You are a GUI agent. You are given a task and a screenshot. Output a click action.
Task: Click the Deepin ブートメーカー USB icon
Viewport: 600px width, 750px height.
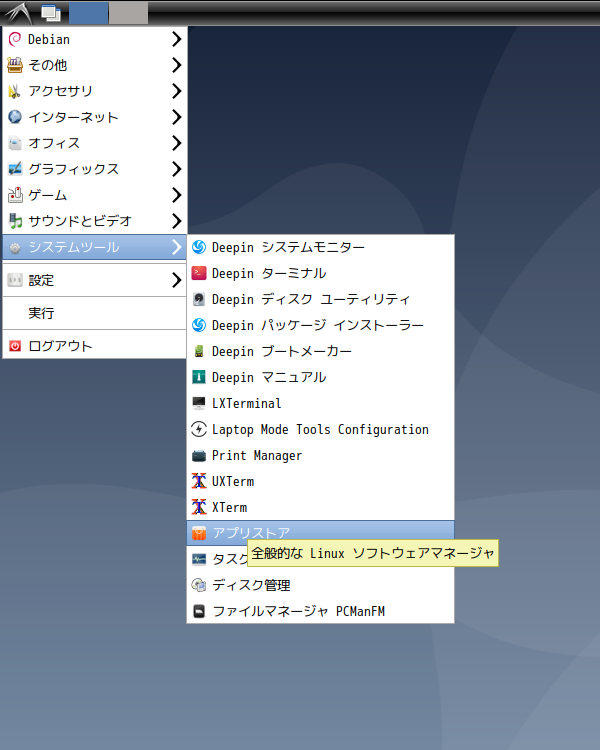pyautogui.click(x=199, y=351)
